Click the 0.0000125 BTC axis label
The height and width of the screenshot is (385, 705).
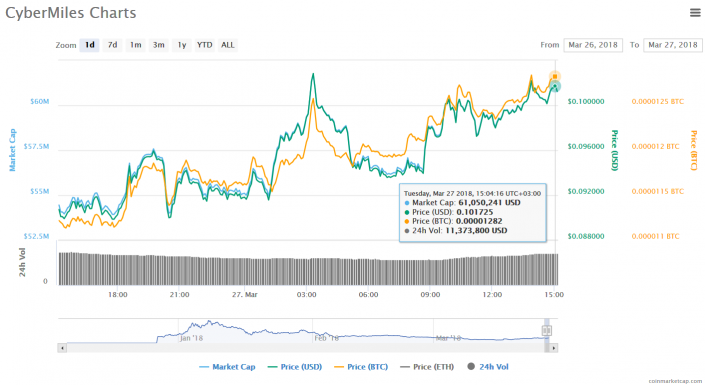(x=658, y=102)
